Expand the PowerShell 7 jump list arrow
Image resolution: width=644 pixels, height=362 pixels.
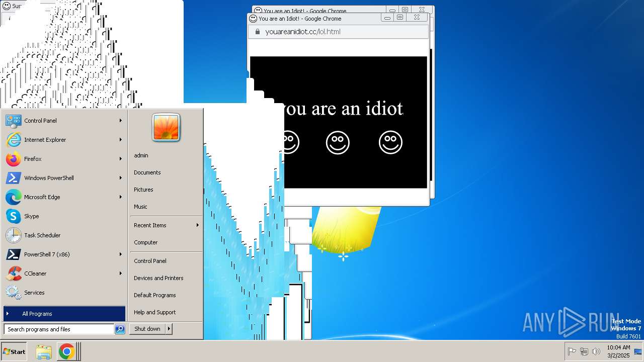(120, 254)
